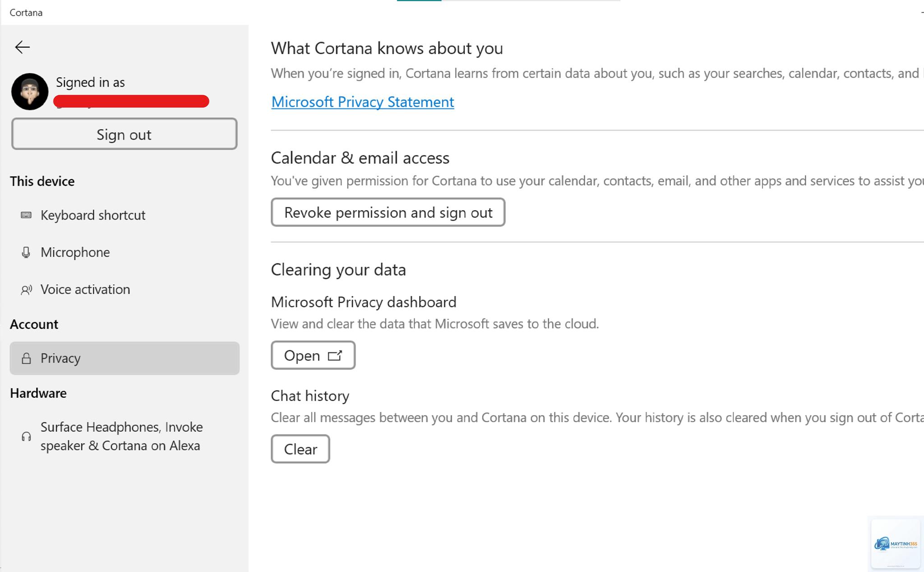924x572 pixels.
Task: Click the 'Chat history' heading
Action: point(310,396)
